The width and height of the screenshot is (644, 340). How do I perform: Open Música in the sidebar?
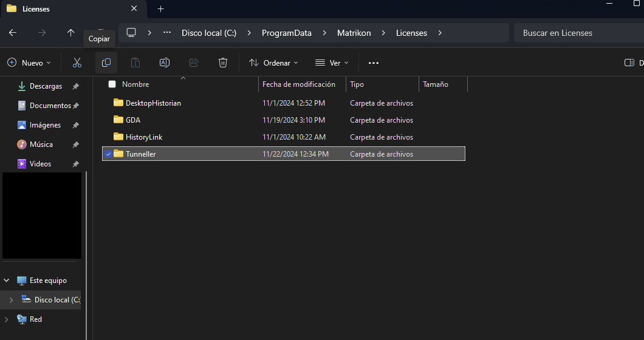(41, 144)
